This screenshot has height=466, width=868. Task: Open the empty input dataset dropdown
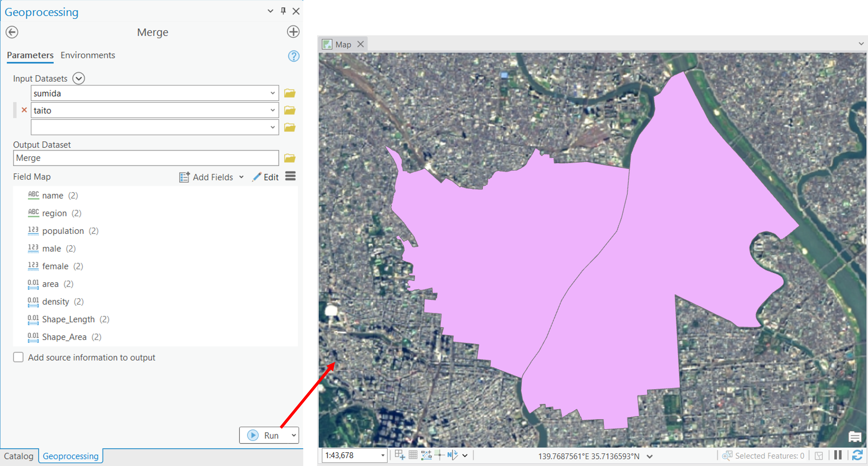[x=272, y=128]
